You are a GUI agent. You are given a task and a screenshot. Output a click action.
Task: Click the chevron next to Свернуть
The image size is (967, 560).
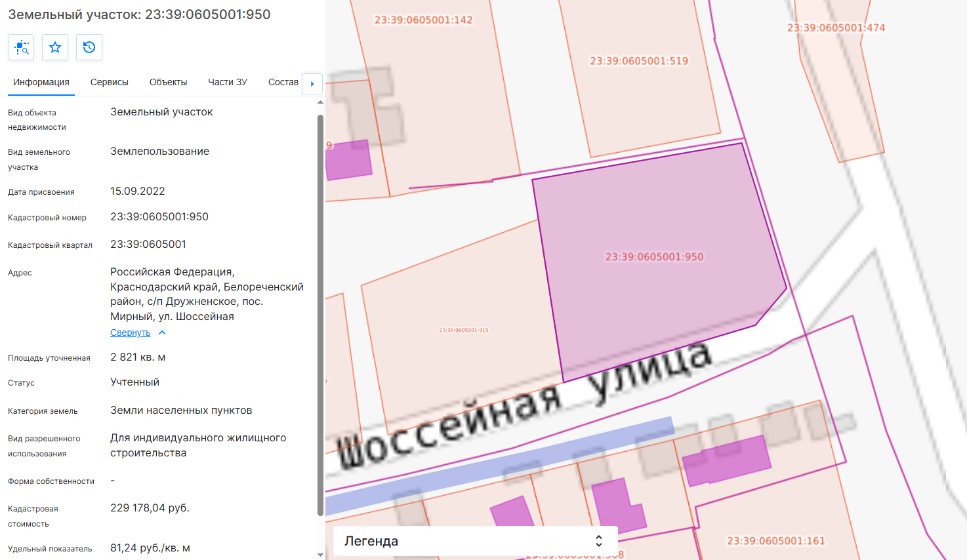pyautogui.click(x=162, y=332)
